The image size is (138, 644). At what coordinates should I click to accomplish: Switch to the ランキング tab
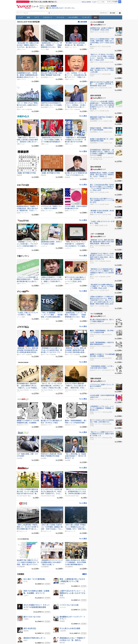(x=86, y=17)
